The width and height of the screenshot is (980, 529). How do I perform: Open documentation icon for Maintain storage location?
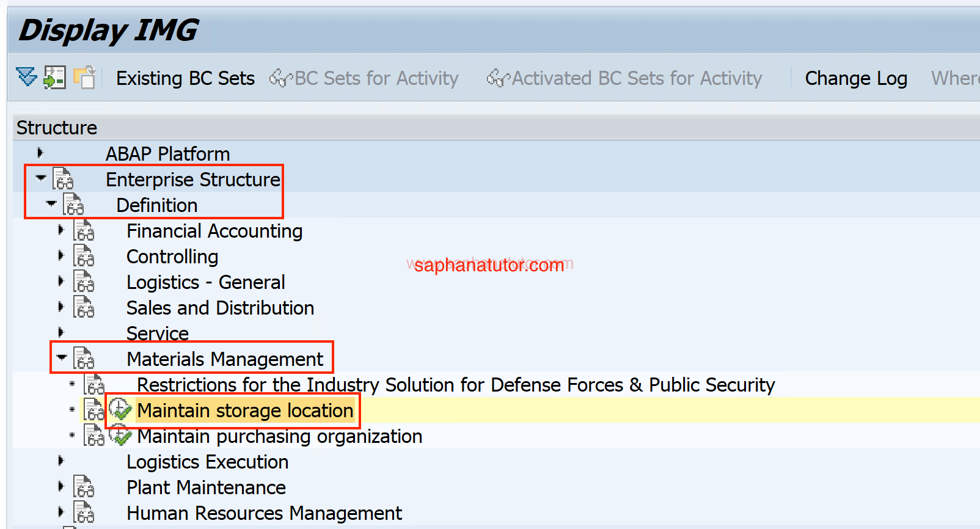tap(94, 410)
